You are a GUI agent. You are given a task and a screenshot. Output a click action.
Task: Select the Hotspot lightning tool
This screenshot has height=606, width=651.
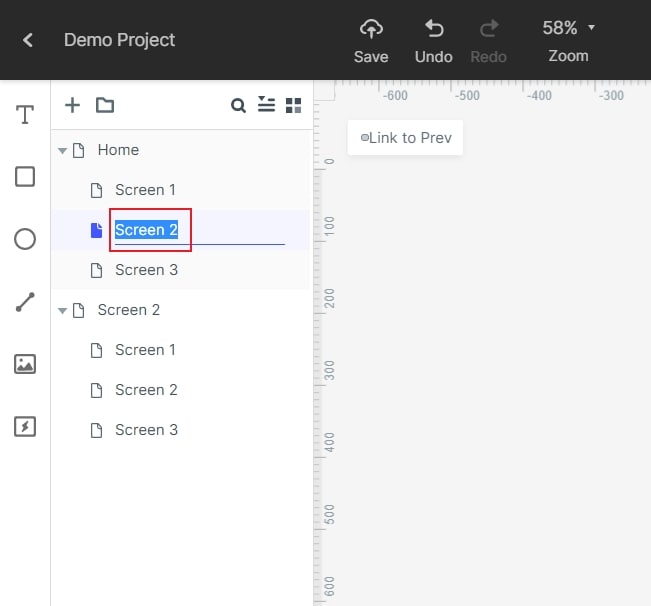[x=25, y=426]
